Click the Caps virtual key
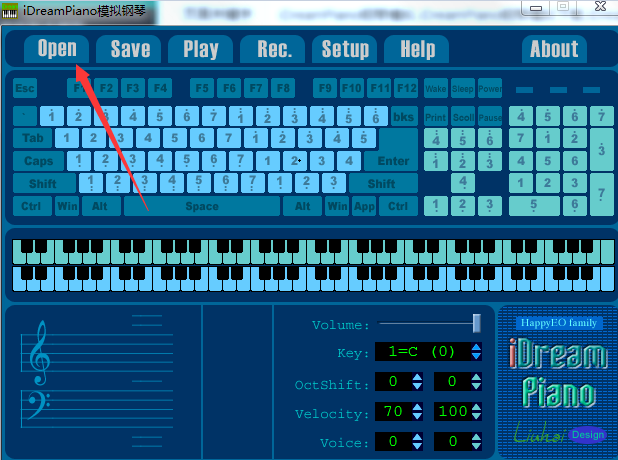The height and width of the screenshot is (460, 618). 38,161
